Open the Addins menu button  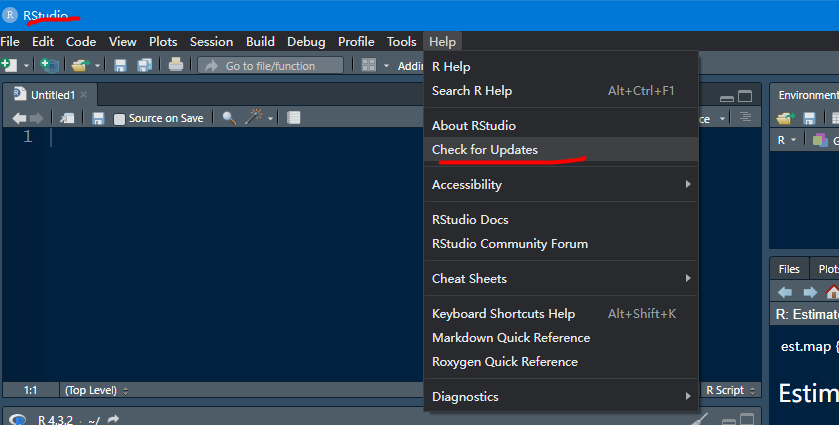(x=410, y=66)
